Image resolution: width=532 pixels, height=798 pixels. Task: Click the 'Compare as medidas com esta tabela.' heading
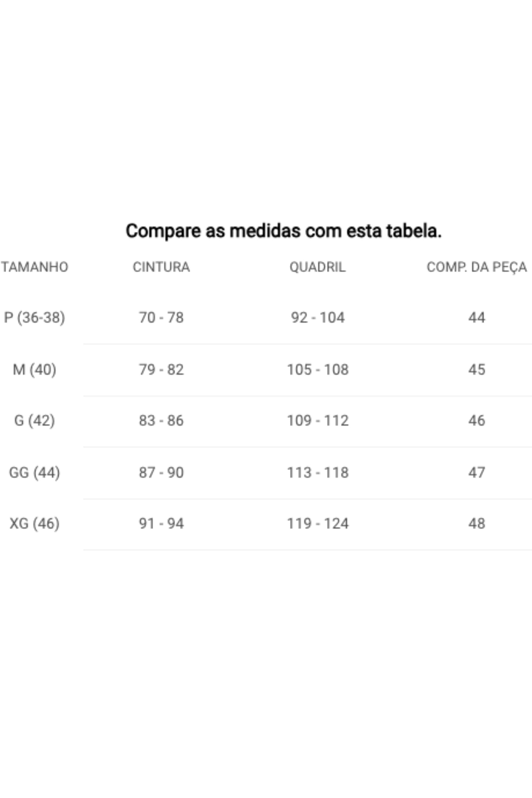pyautogui.click(x=283, y=231)
